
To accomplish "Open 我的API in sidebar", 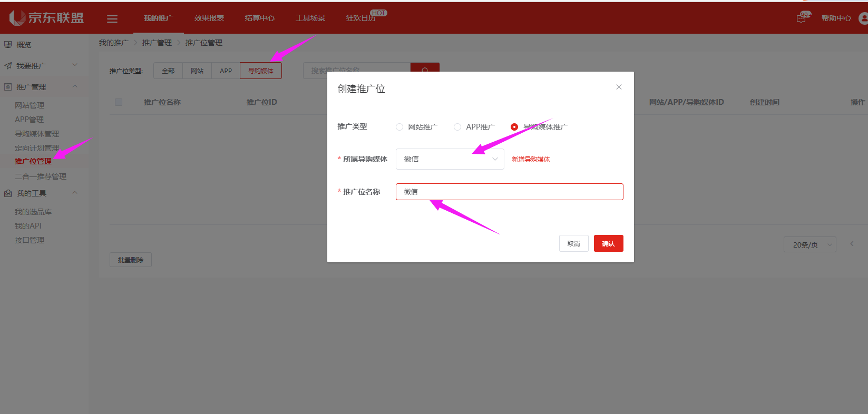I will (28, 226).
